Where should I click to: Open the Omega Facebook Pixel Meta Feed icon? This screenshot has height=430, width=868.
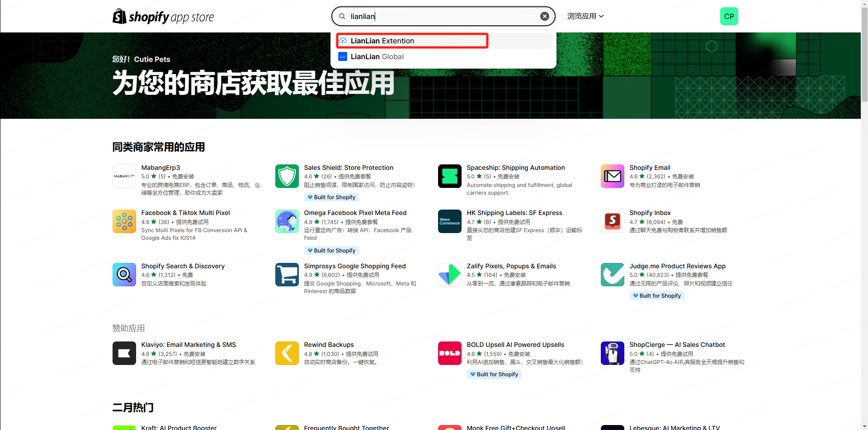287,221
